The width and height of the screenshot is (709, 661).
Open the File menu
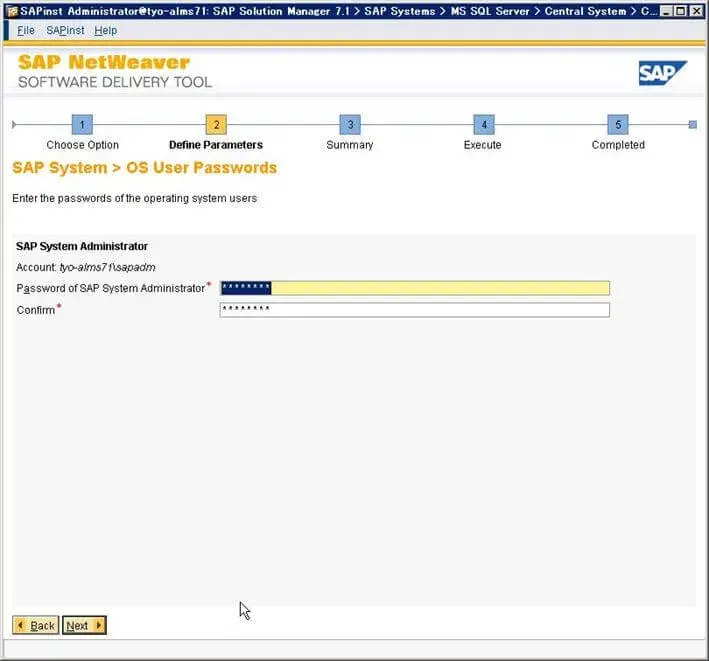[x=26, y=30]
